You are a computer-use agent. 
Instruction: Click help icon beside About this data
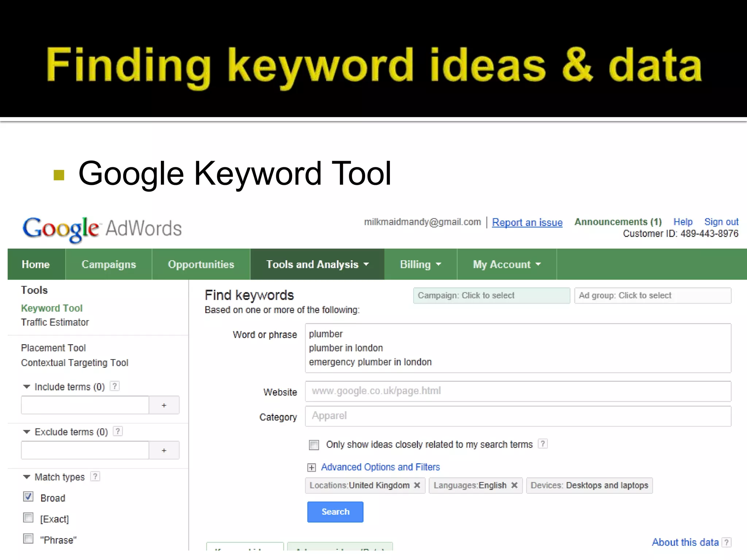(x=727, y=542)
